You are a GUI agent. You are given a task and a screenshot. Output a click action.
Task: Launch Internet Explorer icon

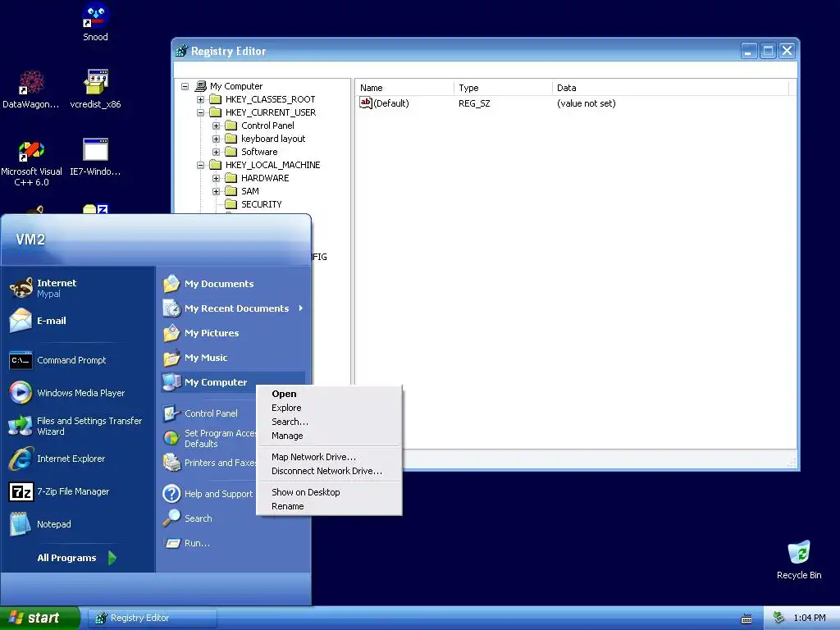tap(21, 459)
